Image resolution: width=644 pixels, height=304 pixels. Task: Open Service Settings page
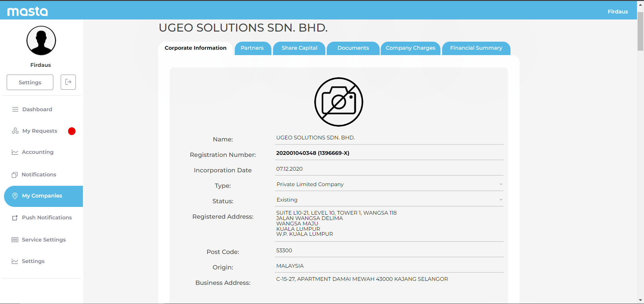click(x=44, y=240)
